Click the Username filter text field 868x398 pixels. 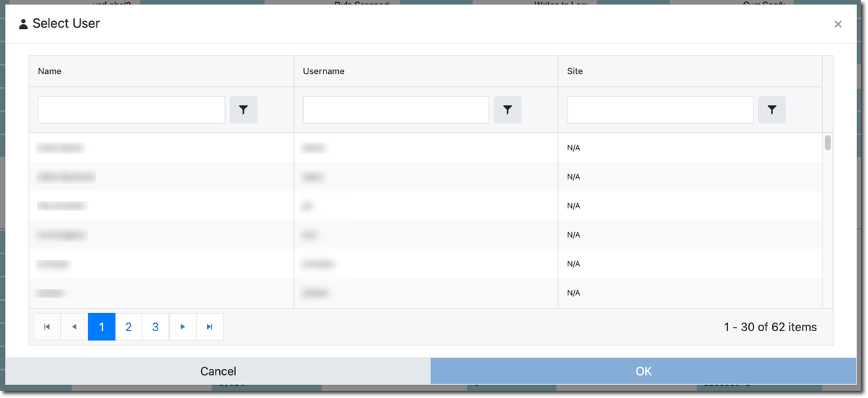[x=396, y=110]
